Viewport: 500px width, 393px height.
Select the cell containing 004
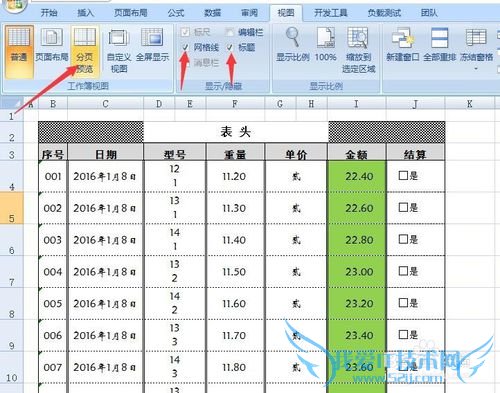click(53, 272)
